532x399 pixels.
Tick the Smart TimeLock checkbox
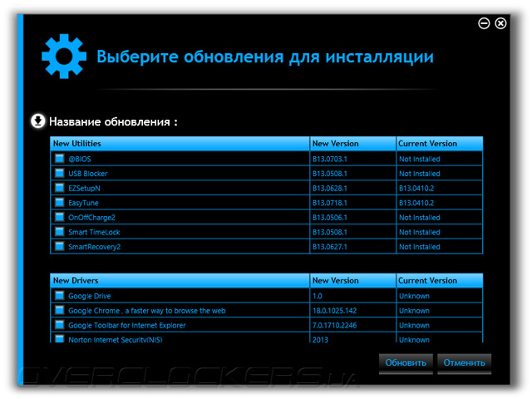[x=60, y=231]
